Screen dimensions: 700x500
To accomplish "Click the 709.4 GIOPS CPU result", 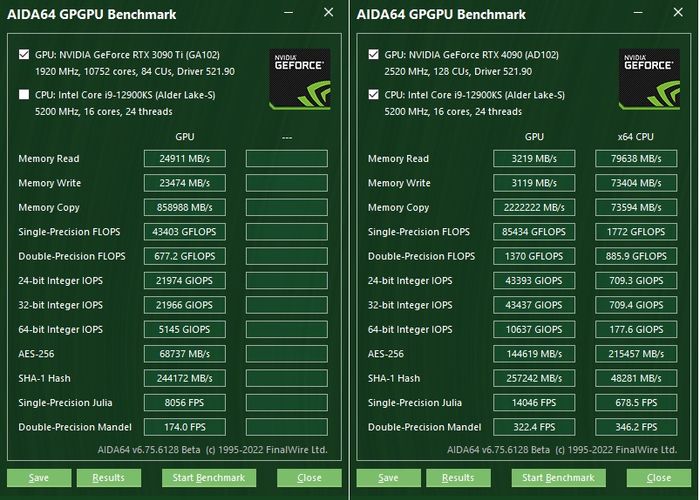I will tap(636, 305).
